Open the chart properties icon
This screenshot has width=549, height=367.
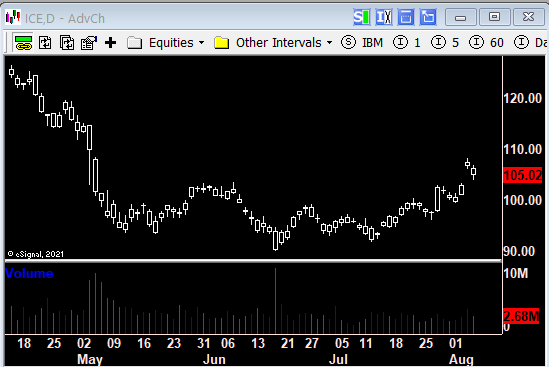[x=89, y=43]
